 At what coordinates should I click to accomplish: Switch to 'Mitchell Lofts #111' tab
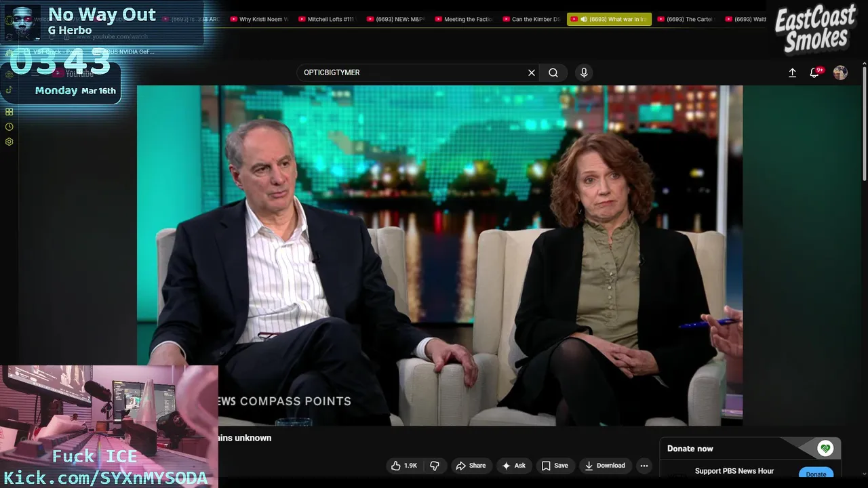coord(327,19)
